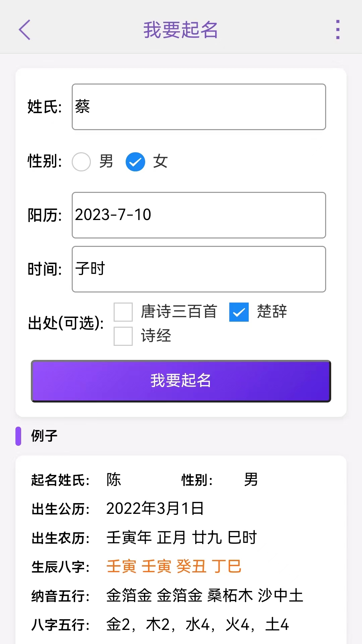This screenshot has height=644, width=362.
Task: Tap the back arrow icon
Action: tap(24, 30)
